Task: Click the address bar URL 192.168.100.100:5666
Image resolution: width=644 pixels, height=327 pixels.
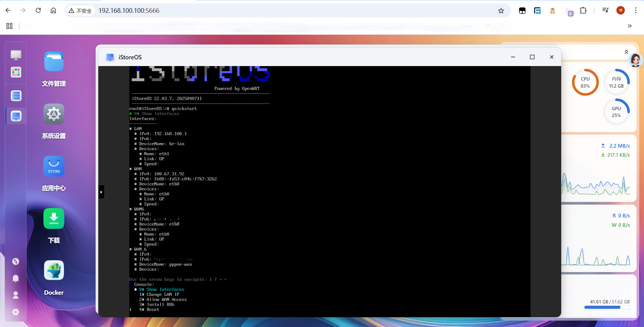Action: tap(129, 11)
